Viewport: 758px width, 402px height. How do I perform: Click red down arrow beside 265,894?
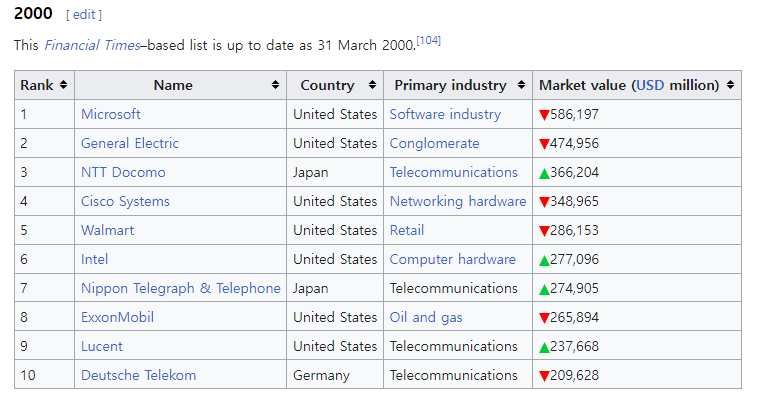pyautogui.click(x=544, y=318)
